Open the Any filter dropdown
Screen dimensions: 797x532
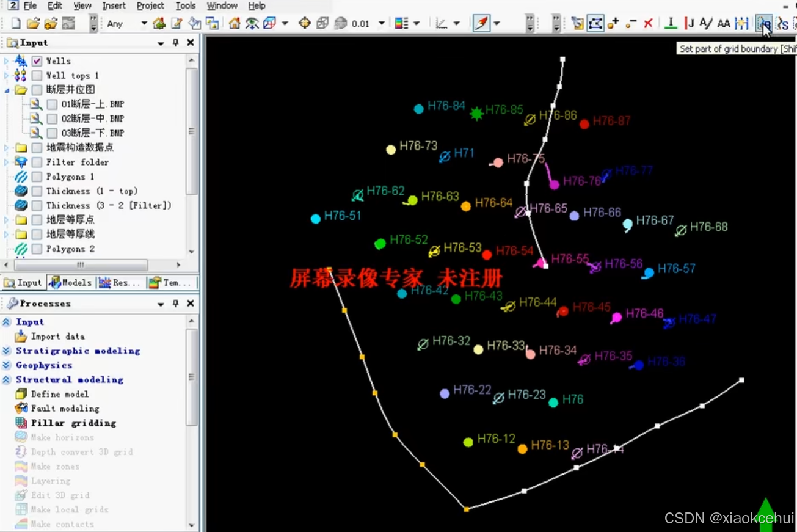(x=144, y=24)
